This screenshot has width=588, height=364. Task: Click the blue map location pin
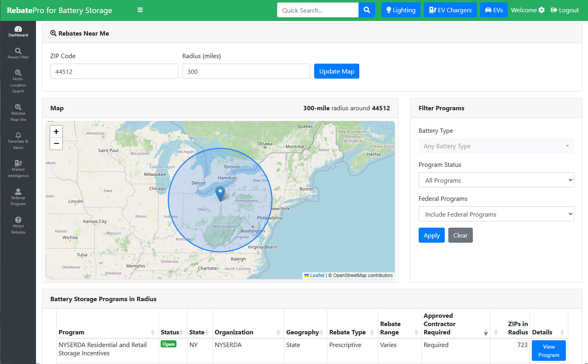tap(220, 194)
